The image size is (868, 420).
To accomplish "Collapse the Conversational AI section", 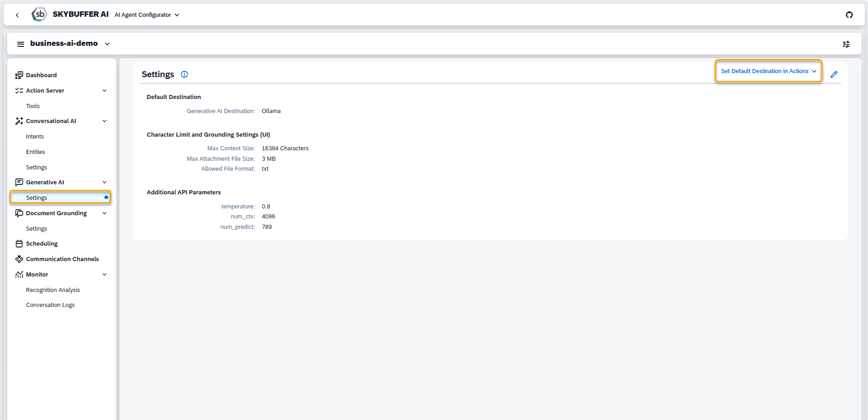I will (105, 121).
